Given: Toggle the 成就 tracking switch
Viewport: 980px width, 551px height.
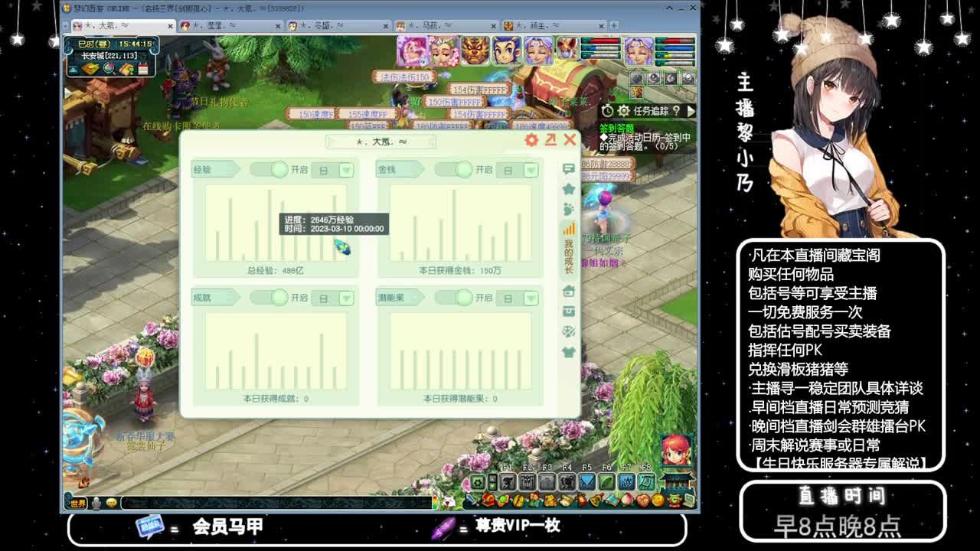Looking at the screenshot, I should tap(269, 298).
